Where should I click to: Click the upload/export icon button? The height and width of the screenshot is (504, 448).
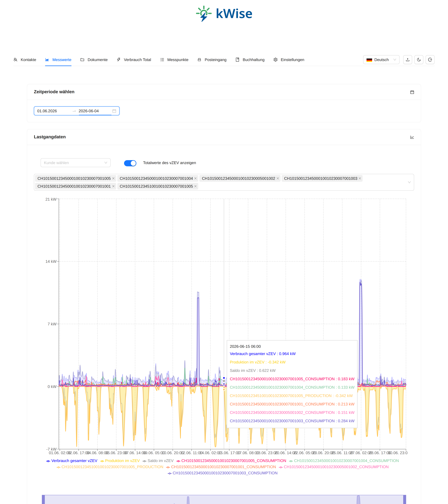pyautogui.click(x=408, y=60)
